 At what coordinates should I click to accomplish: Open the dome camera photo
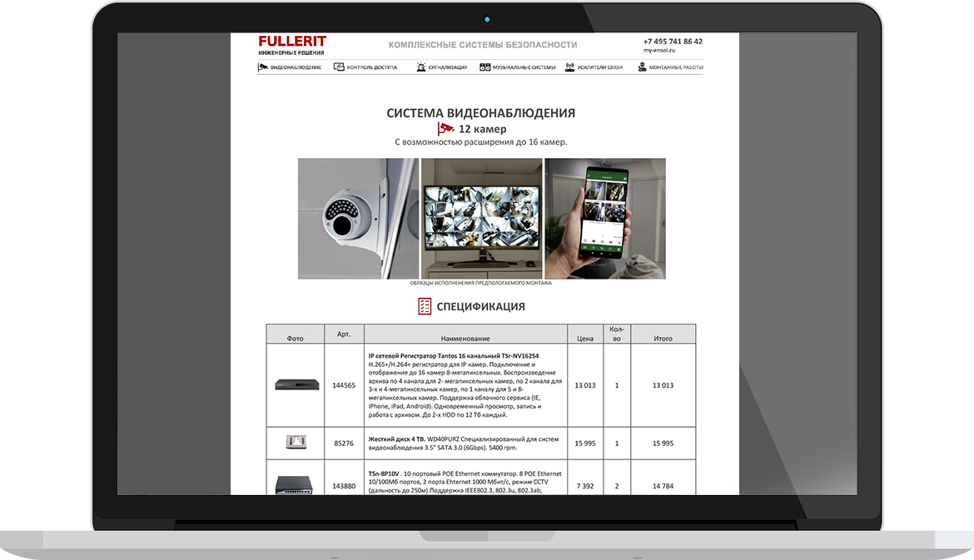(359, 219)
